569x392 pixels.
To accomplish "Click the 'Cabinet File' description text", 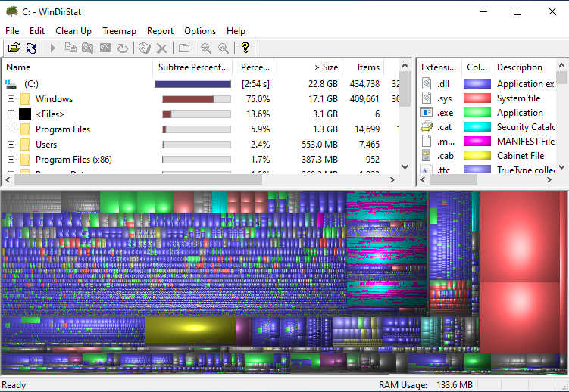I will [x=521, y=156].
